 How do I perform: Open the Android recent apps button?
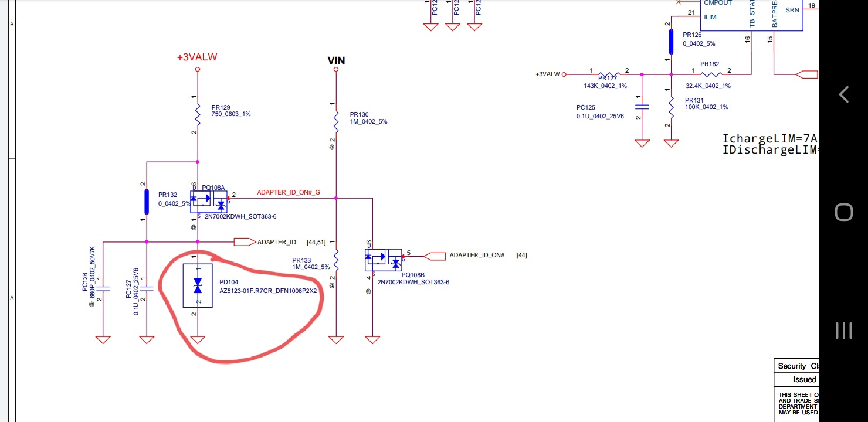point(843,331)
